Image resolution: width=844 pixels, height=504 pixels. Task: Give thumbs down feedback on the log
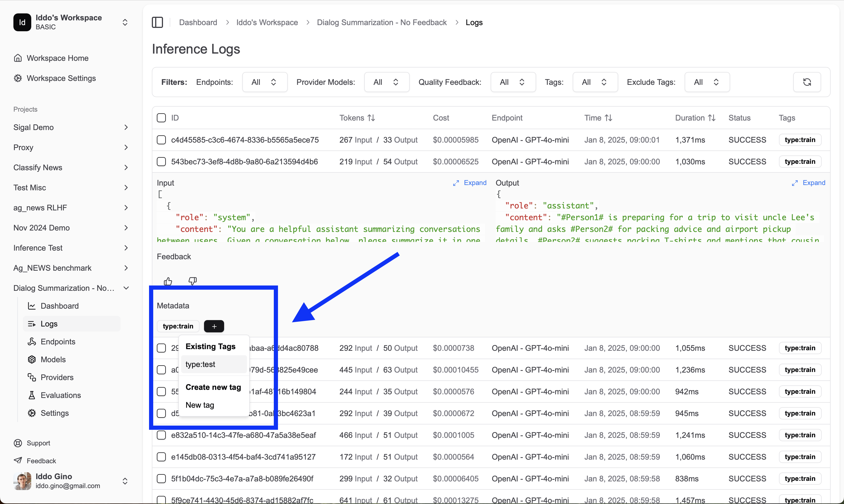pyautogui.click(x=192, y=281)
